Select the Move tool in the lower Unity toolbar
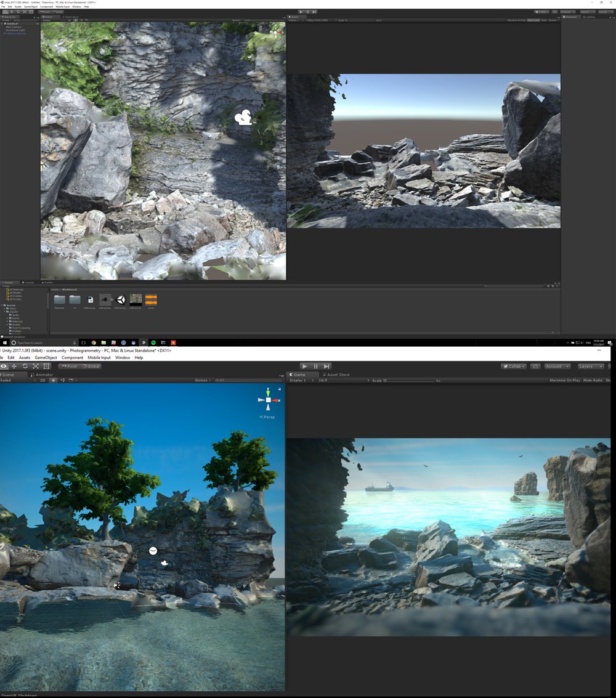616x698 pixels. 14,367
